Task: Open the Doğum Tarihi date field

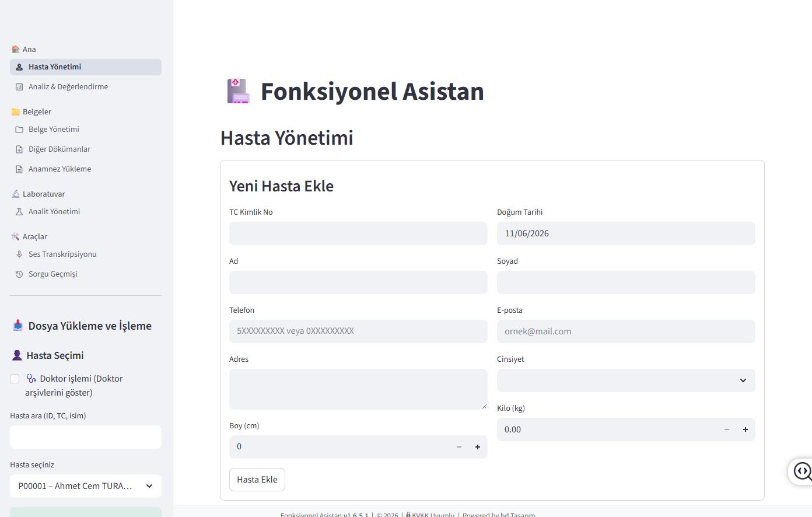Action: (626, 233)
